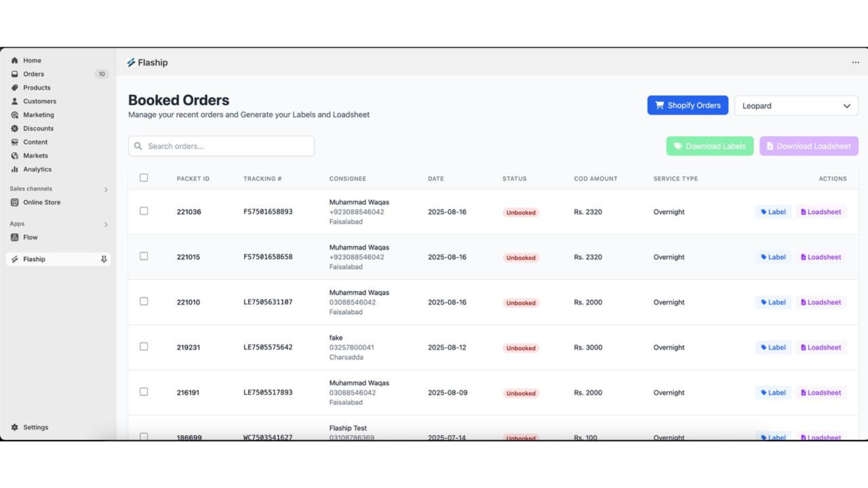The image size is (868, 488).
Task: Open Markets in the sidebar
Action: tap(36, 155)
